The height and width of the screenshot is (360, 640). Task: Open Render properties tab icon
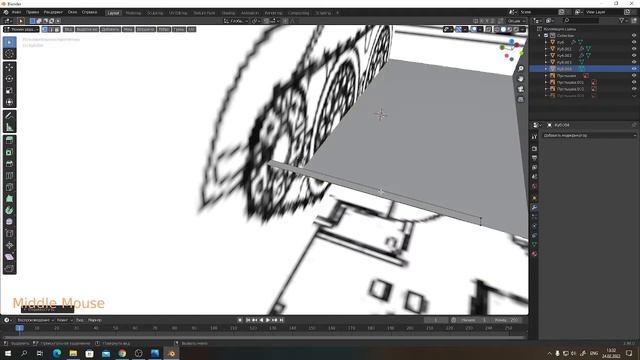click(534, 148)
